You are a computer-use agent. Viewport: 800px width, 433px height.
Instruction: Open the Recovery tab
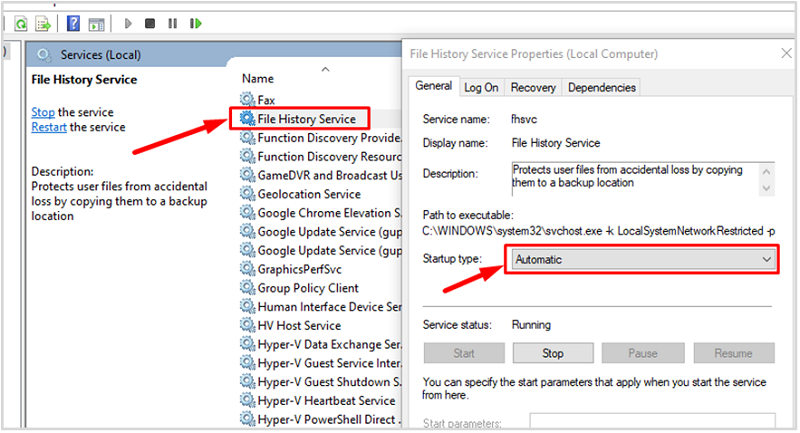pos(533,87)
